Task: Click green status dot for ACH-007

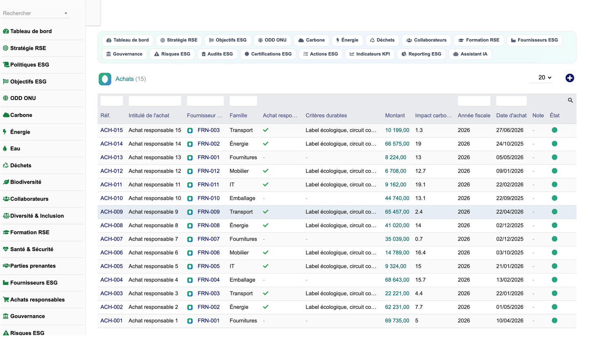Action: click(554, 239)
